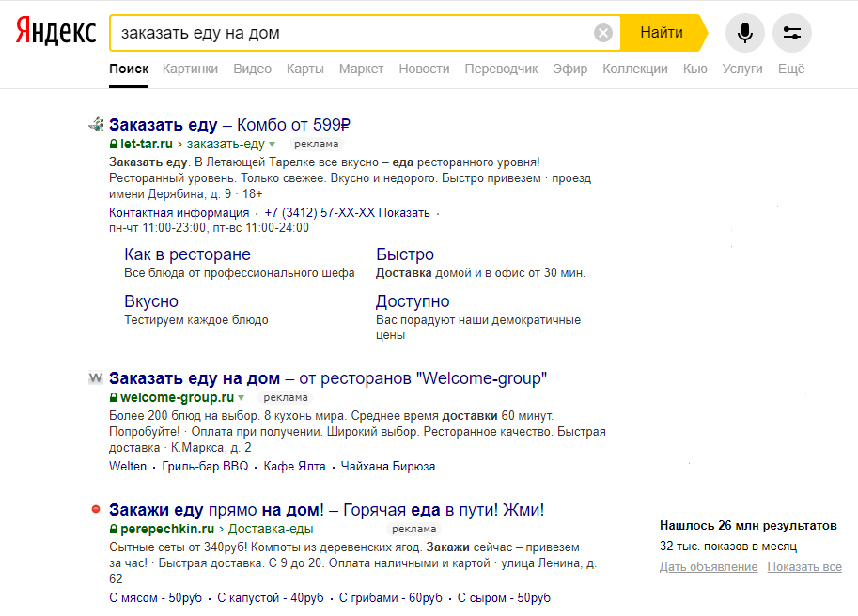Open the Кафе Ялта sitelink
Image resolution: width=858 pixels, height=616 pixels.
(x=294, y=467)
